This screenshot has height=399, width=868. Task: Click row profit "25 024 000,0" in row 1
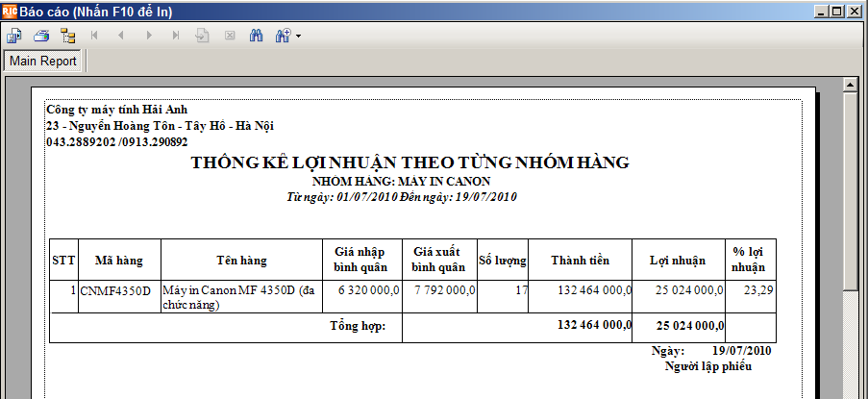pos(689,290)
